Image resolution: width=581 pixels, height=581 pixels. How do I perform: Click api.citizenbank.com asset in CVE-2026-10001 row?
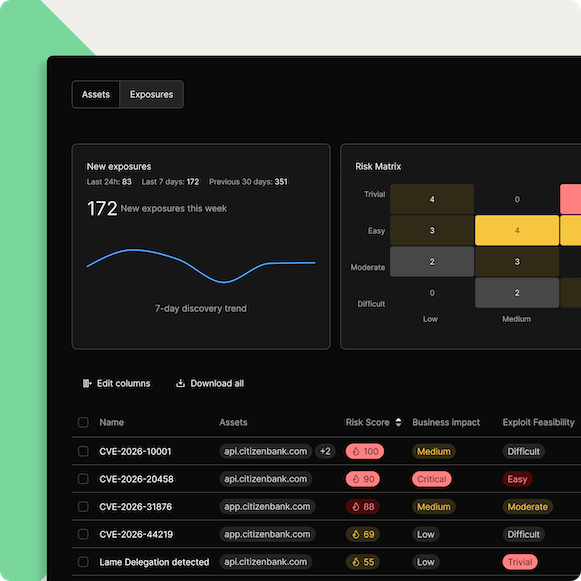(265, 451)
